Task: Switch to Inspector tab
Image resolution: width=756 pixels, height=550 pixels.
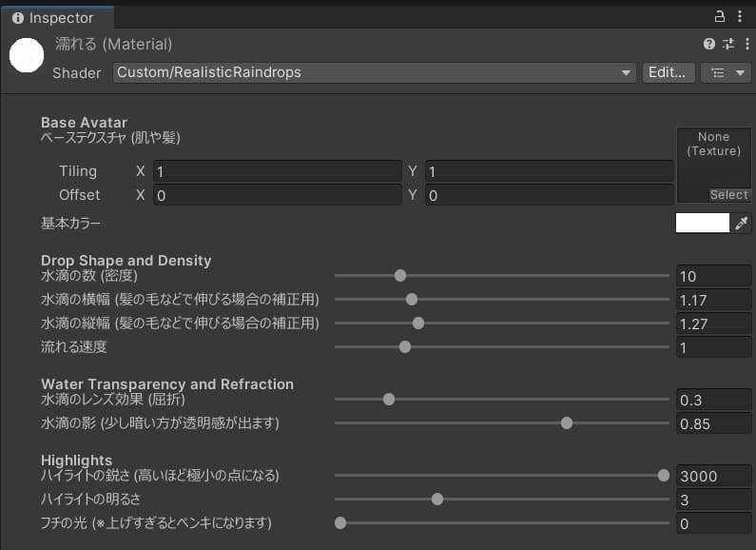Action: point(57,18)
